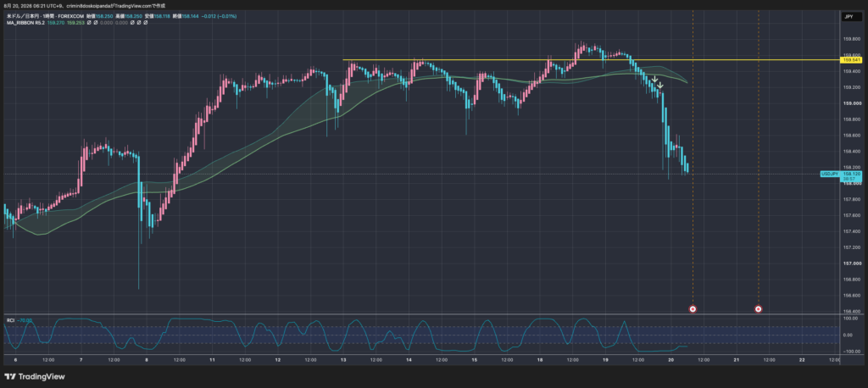
Task: Click the second economic event marker icon
Action: tap(759, 309)
